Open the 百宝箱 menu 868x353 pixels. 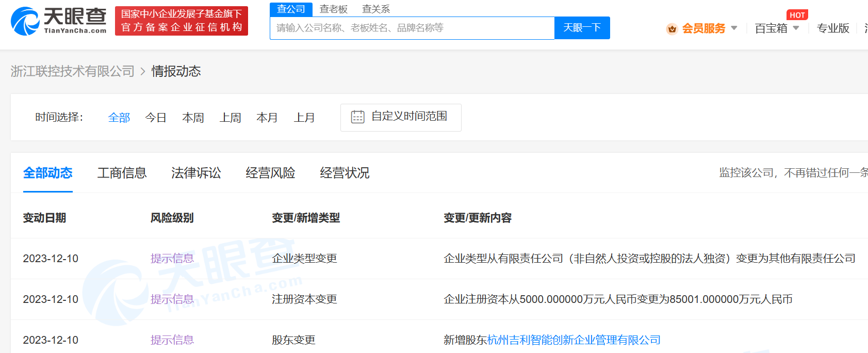coord(771,28)
